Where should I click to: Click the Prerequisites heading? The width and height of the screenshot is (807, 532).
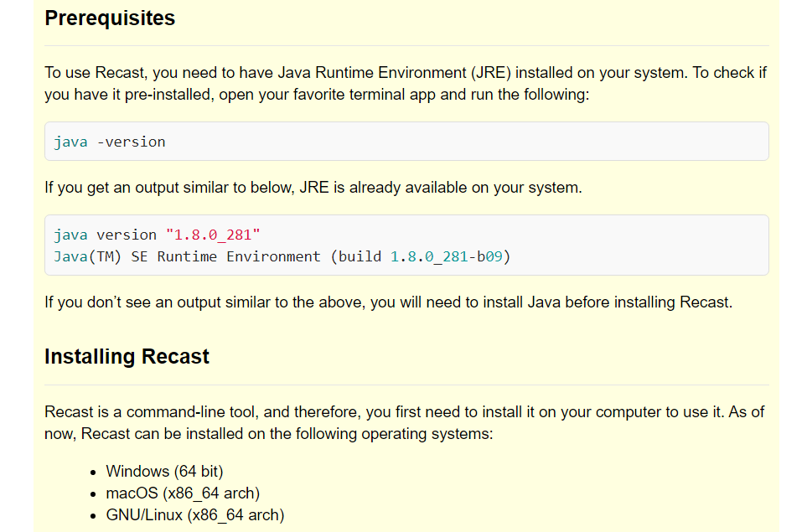(x=110, y=18)
